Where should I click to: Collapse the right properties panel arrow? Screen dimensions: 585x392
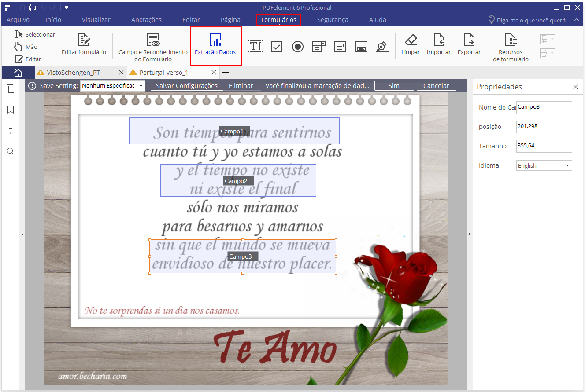pyautogui.click(x=469, y=234)
